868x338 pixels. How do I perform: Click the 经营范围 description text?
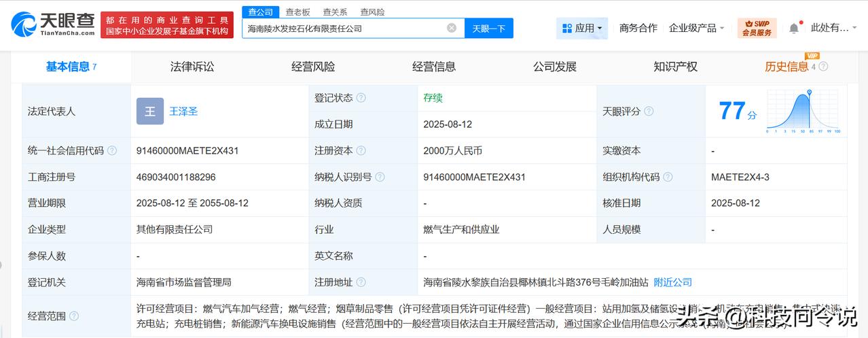(x=489, y=316)
